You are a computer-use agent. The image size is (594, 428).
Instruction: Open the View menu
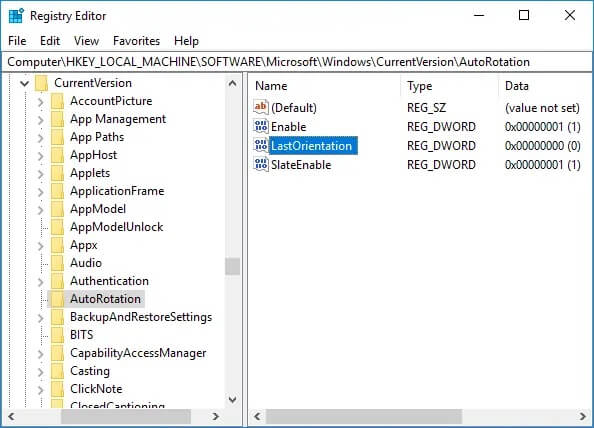pos(86,41)
